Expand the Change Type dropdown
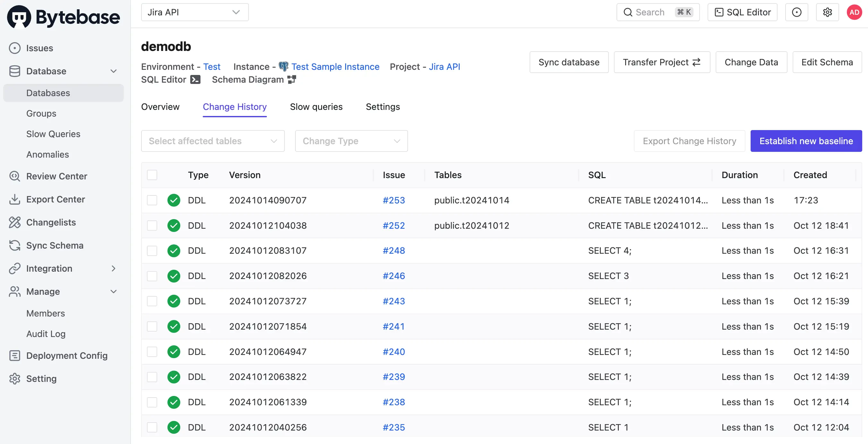This screenshot has width=868, height=444. click(x=351, y=141)
